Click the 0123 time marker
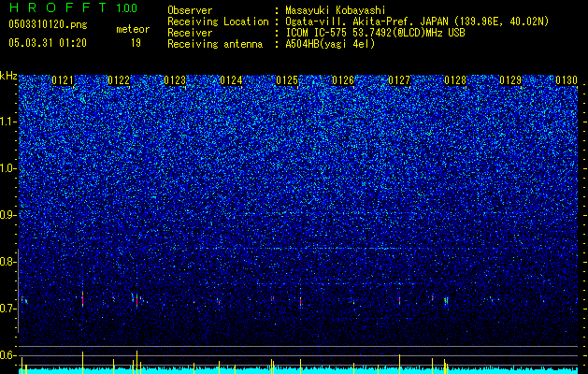This screenshot has width=588, height=374. coord(175,80)
